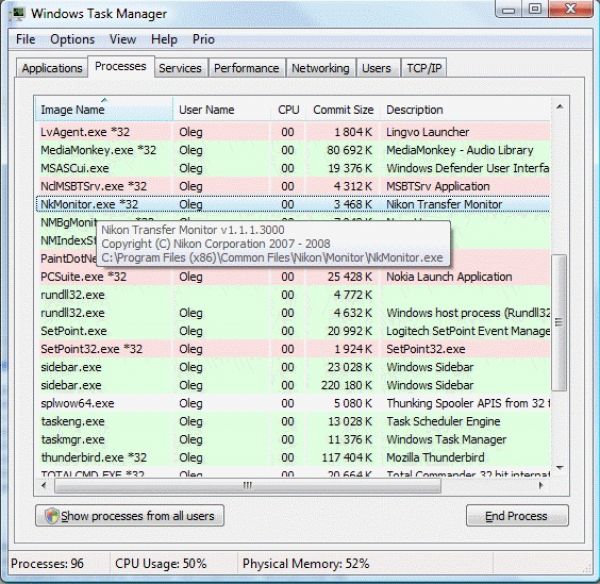
Task: Open the File menu
Action: (x=25, y=39)
